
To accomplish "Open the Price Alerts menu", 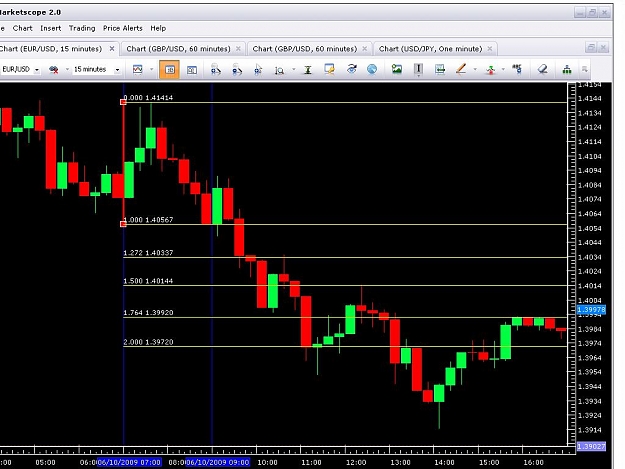I will 123,28.
